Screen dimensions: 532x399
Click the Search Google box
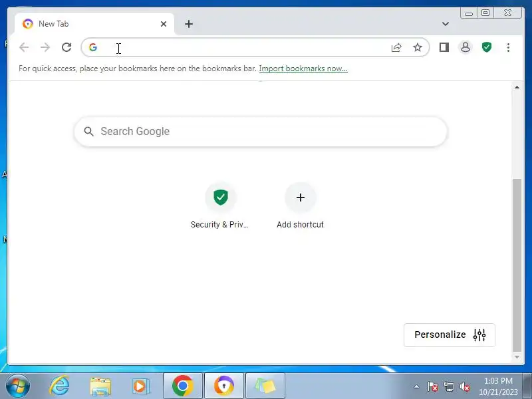(x=261, y=132)
